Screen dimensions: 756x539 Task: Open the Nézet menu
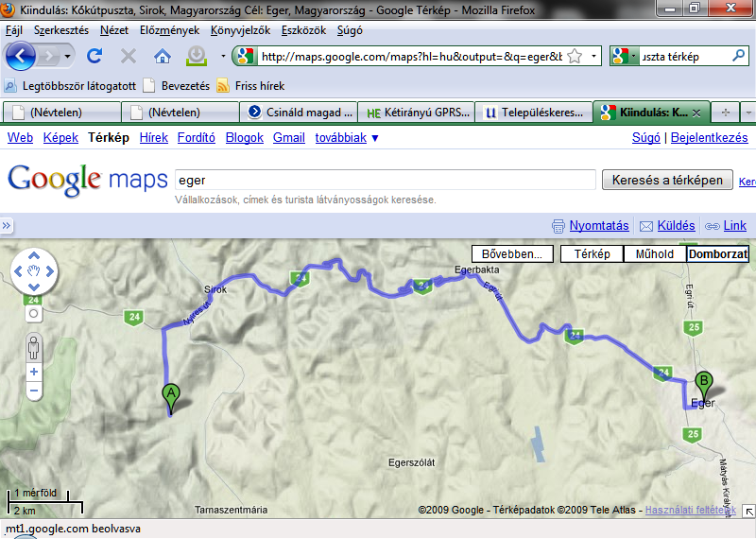click(x=114, y=30)
